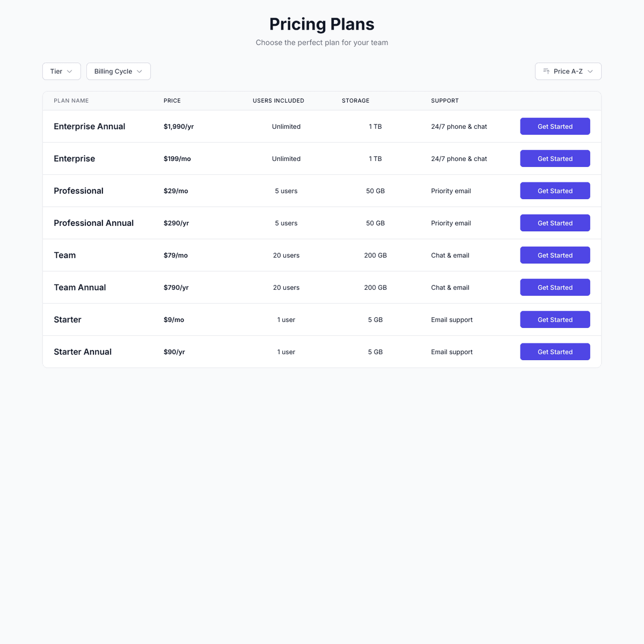Click Get Started for Starter
The height and width of the screenshot is (644, 644).
coord(555,319)
